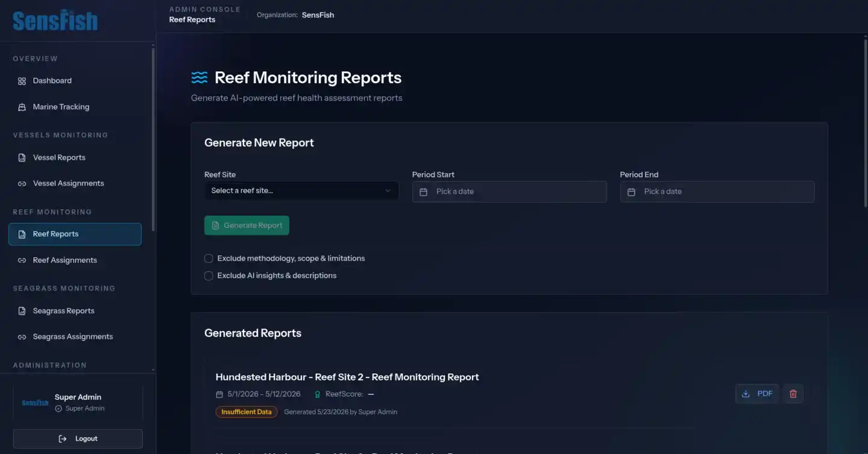Click the text Generated 5/23/2026 by Super Admin
The width and height of the screenshot is (868, 454).
point(341,412)
